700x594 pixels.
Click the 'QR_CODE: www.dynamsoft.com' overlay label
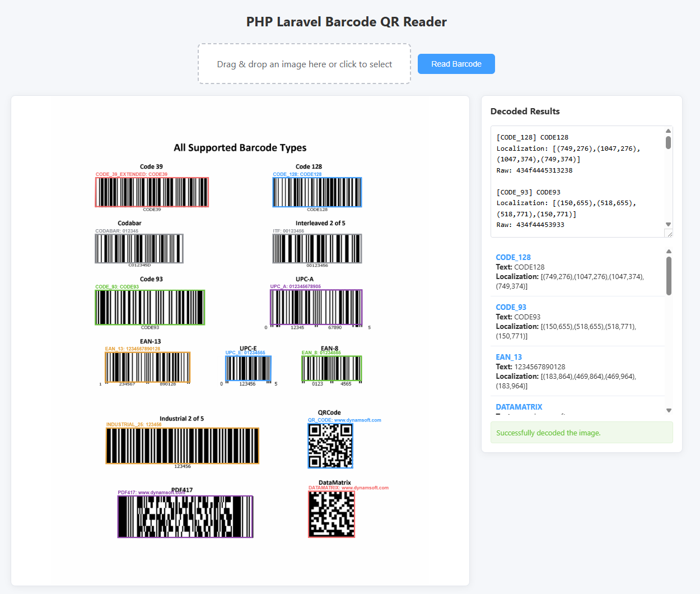pyautogui.click(x=344, y=420)
